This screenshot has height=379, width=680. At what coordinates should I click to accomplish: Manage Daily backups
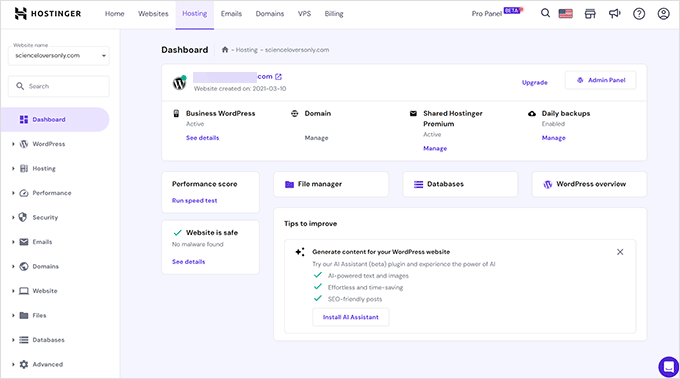(x=554, y=138)
